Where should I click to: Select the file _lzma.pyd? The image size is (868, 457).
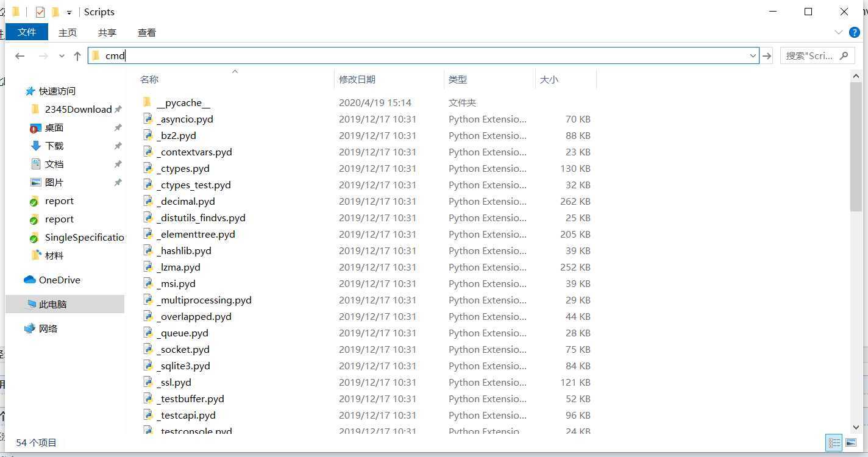(178, 267)
